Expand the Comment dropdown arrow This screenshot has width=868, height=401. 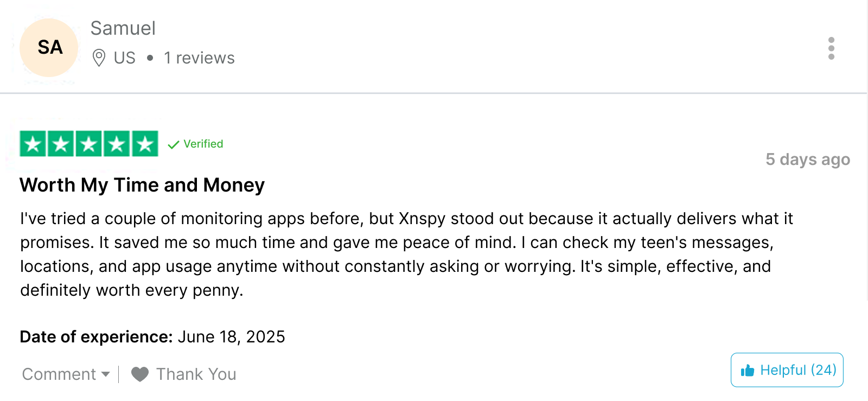pos(106,374)
